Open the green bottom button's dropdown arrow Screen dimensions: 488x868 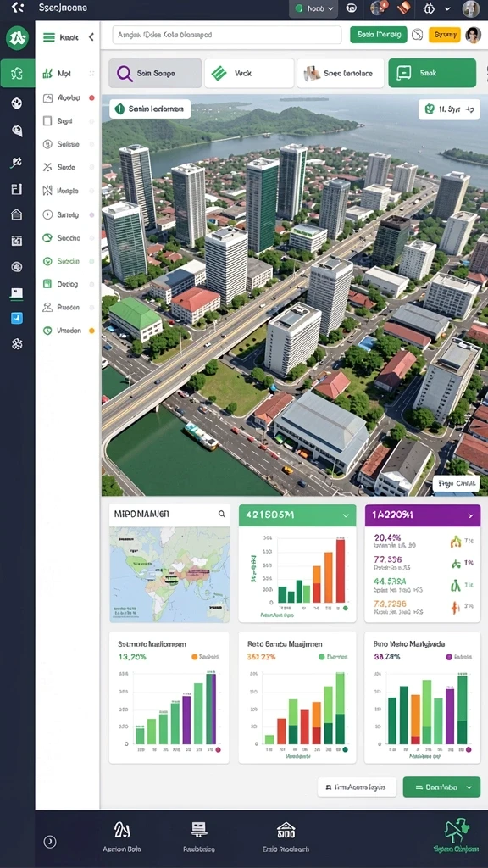[469, 787]
